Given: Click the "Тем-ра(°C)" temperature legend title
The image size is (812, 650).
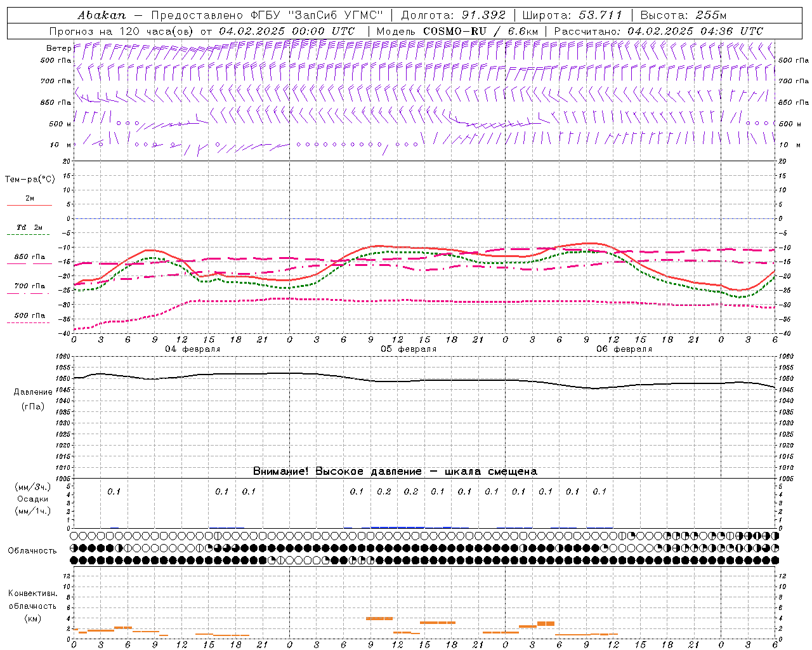Looking at the screenshot, I should (30, 180).
